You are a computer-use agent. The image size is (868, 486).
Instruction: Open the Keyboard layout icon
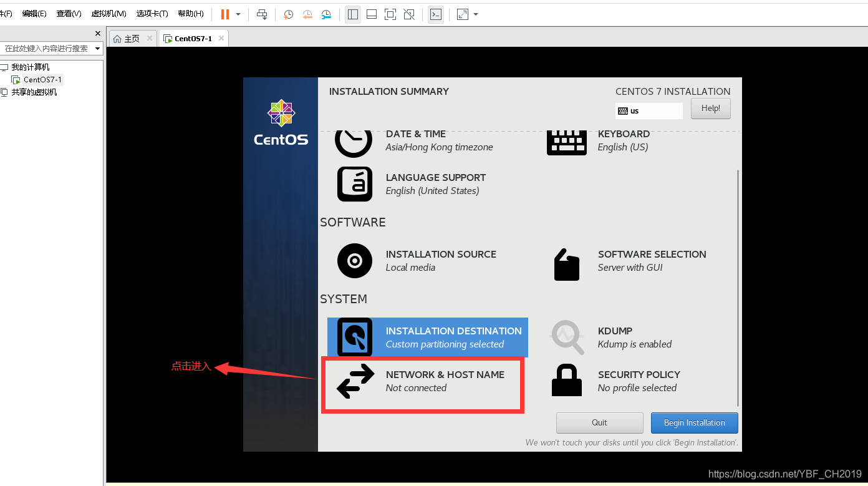coord(567,143)
